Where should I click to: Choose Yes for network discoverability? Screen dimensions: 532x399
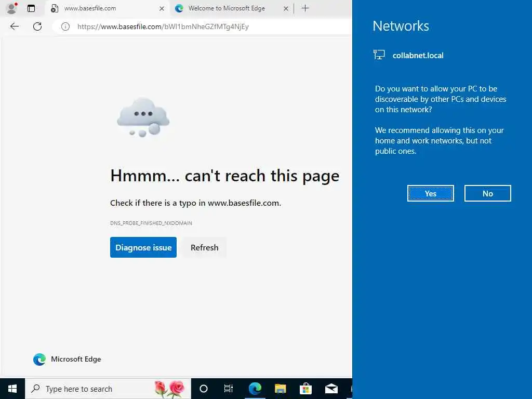coord(430,193)
